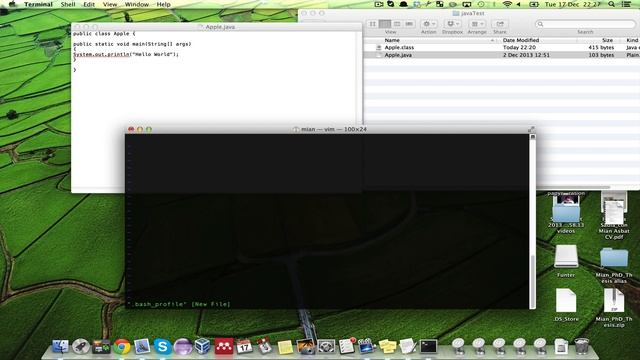The width and height of the screenshot is (640, 360).
Task: Open System Preferences gear icon in Dock
Action: (326, 346)
